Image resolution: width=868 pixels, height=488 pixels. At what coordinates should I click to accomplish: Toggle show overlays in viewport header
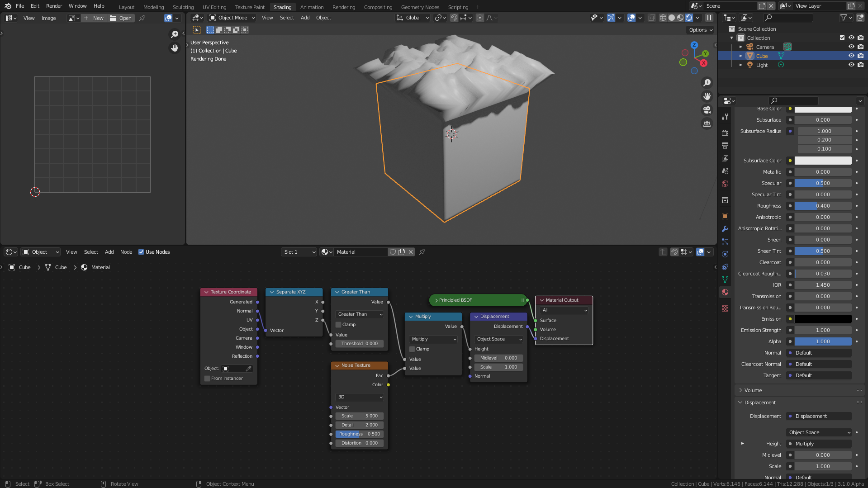631,18
